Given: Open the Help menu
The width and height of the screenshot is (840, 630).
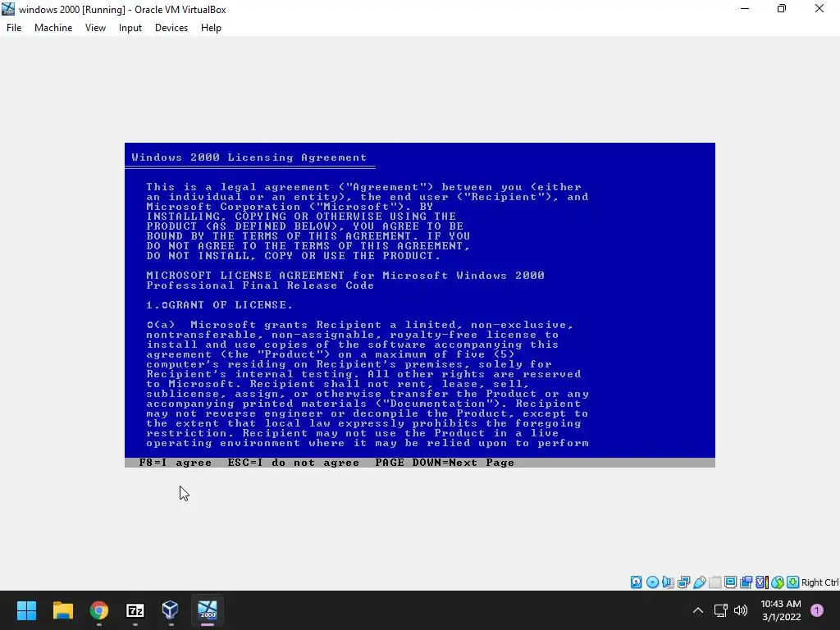Looking at the screenshot, I should pos(211,28).
